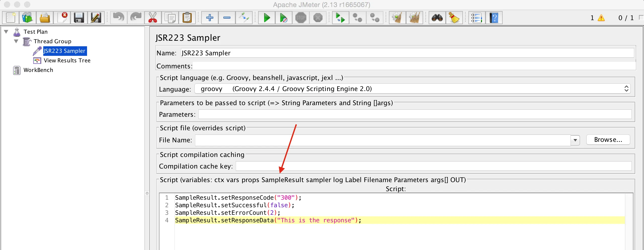Click the Open file folder icon
This screenshot has width=644, height=250.
click(45, 18)
